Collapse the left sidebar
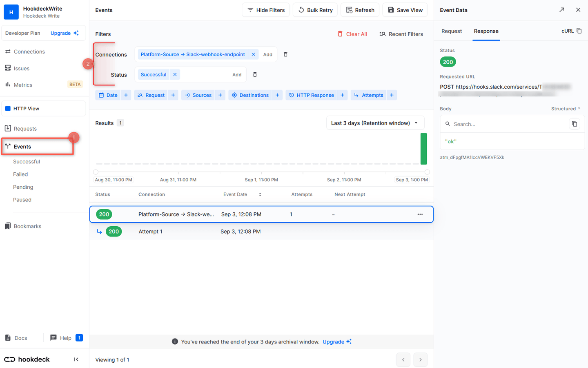The width and height of the screenshot is (588, 368). tap(76, 359)
